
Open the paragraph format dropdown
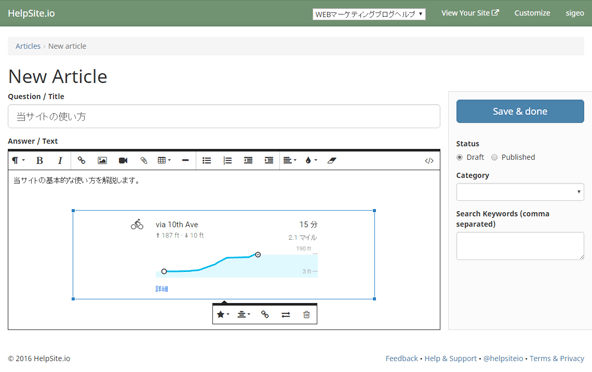[18, 161]
